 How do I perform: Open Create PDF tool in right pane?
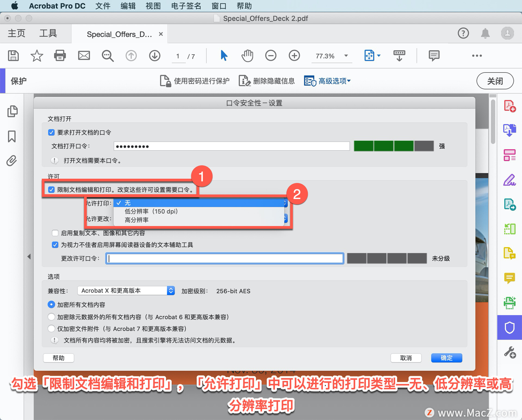point(510,106)
